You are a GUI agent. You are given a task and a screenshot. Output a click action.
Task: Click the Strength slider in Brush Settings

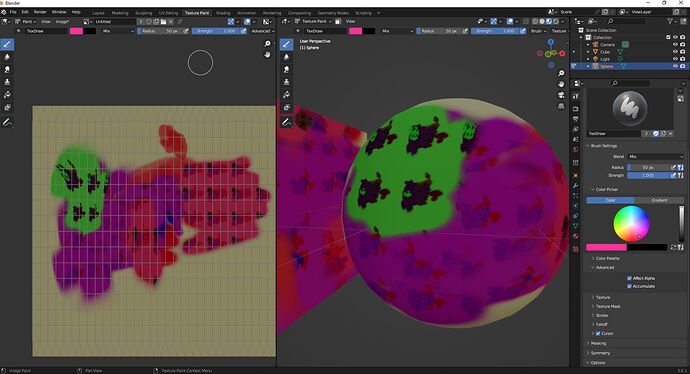649,175
